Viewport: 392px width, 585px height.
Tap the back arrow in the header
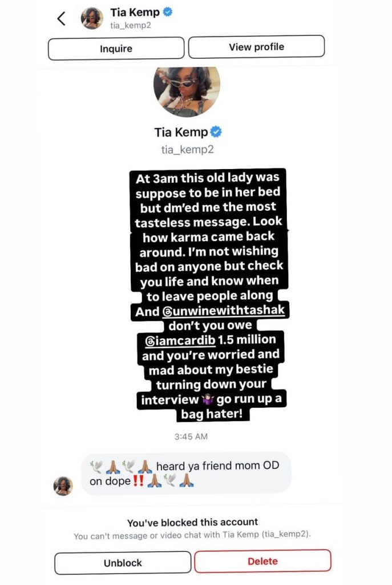click(x=61, y=18)
